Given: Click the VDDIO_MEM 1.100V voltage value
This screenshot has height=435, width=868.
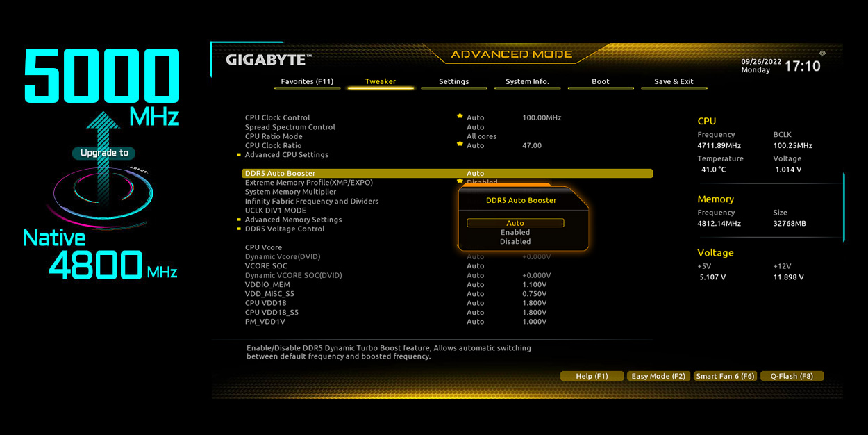Looking at the screenshot, I should coord(534,284).
